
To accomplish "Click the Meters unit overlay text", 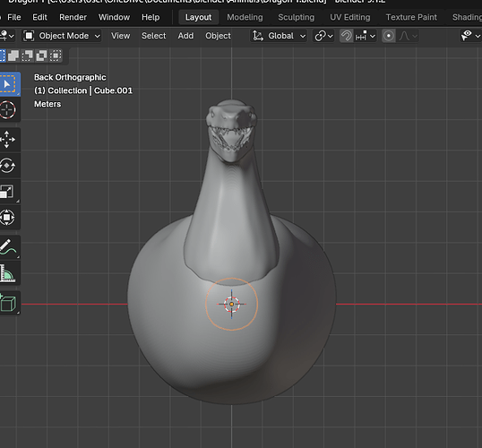I will [47, 104].
